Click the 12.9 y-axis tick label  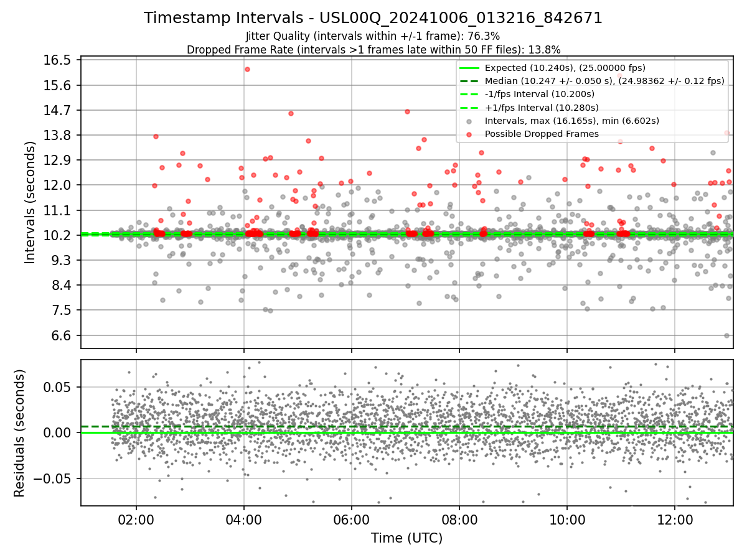coord(58,160)
